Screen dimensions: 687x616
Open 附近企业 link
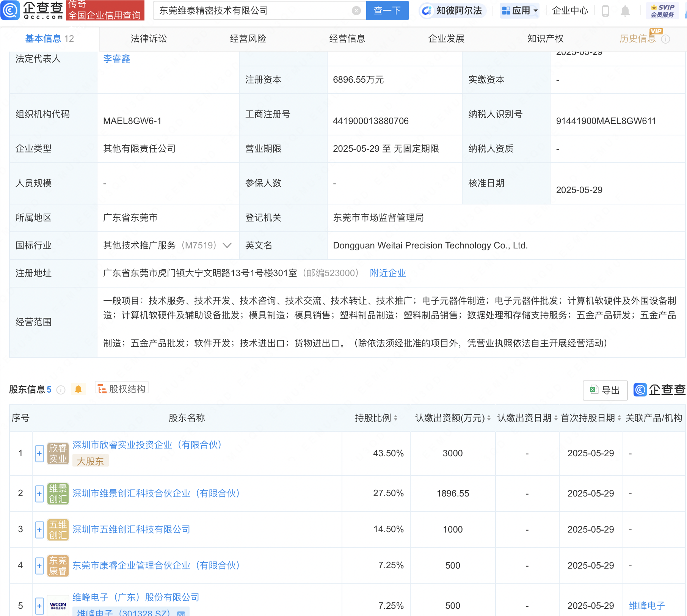pyautogui.click(x=388, y=273)
